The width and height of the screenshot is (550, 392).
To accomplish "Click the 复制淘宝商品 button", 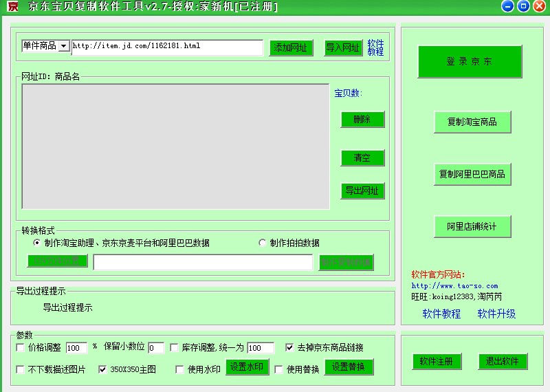I will (x=472, y=122).
